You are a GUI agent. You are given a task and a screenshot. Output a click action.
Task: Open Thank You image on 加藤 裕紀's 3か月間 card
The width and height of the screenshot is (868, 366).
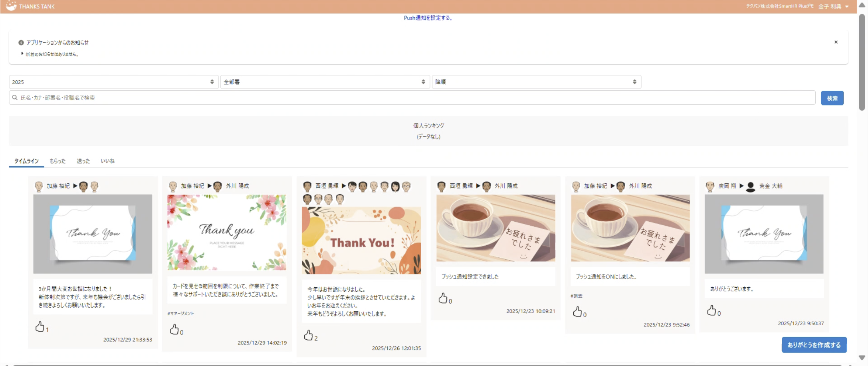click(93, 234)
